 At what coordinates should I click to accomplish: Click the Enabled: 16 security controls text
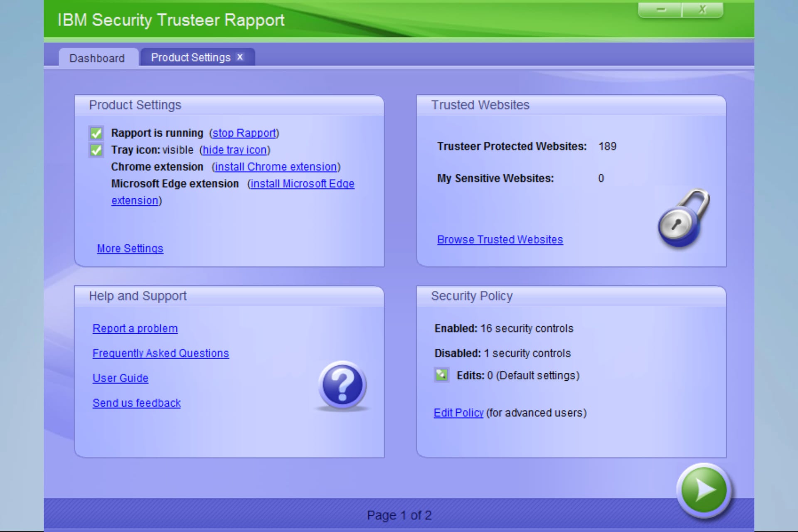(504, 328)
